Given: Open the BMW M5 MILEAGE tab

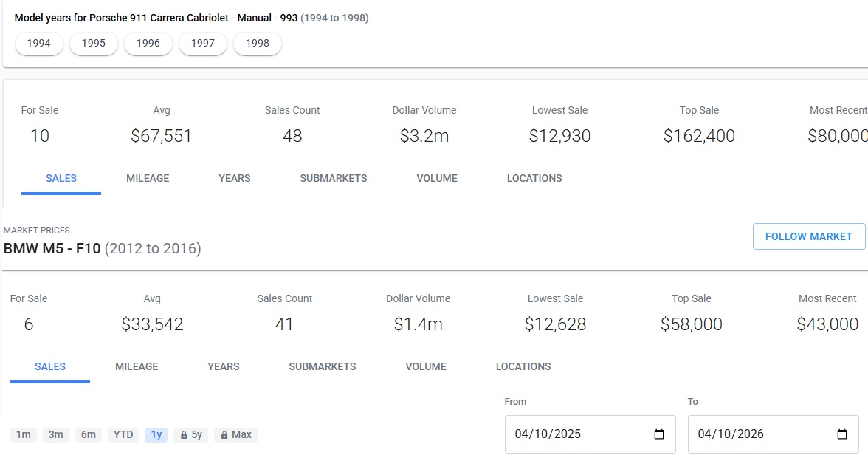Looking at the screenshot, I should point(137,366).
